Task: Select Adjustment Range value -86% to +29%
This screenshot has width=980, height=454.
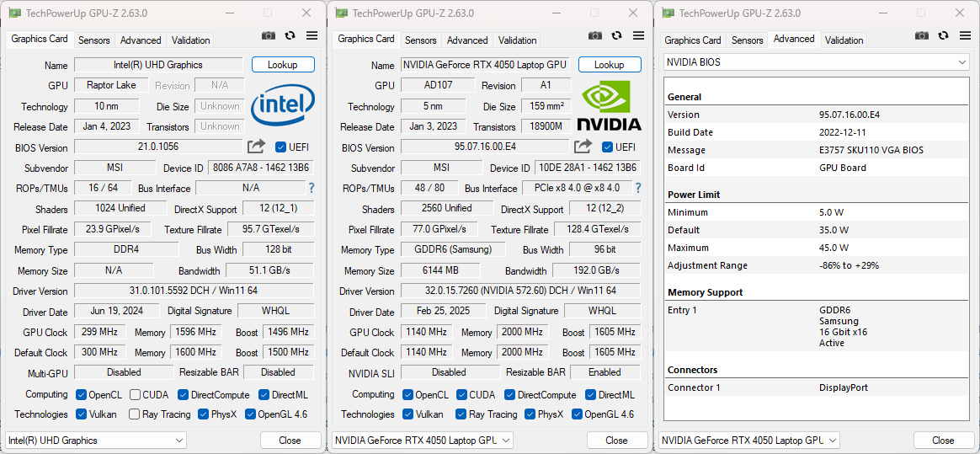Action: click(850, 265)
